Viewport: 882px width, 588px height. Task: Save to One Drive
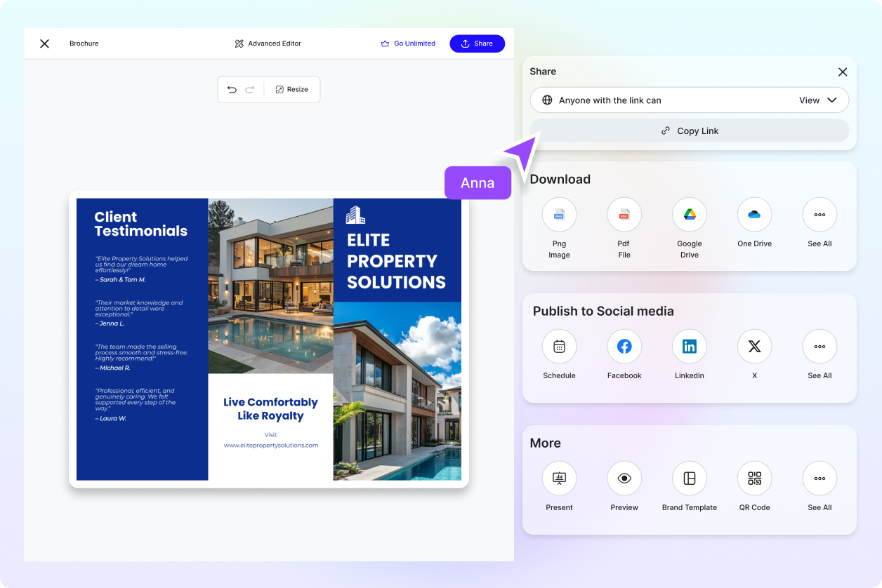click(754, 215)
